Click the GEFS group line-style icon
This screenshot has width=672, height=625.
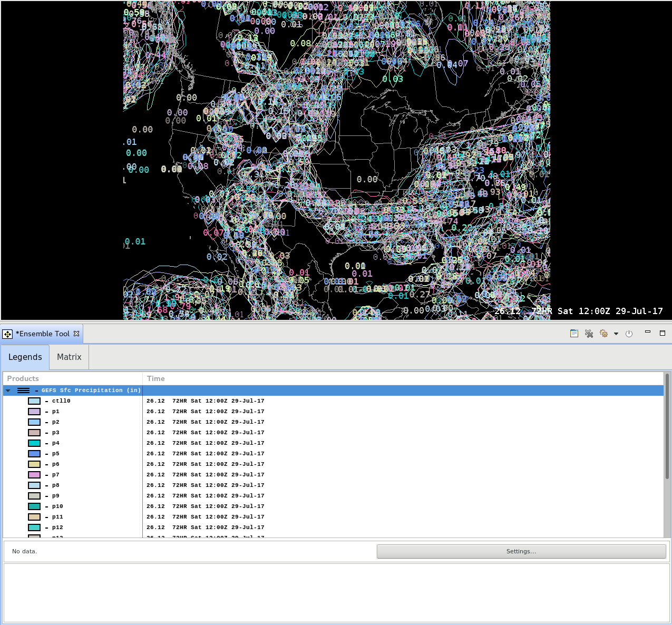23,390
